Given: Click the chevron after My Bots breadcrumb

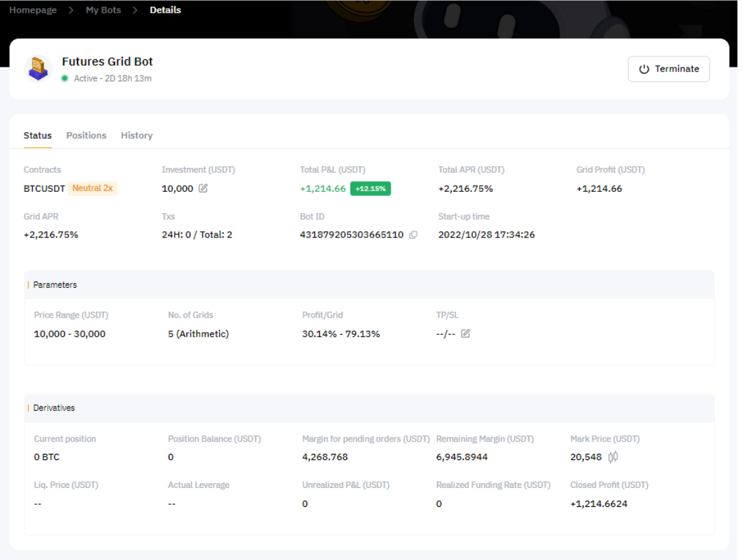Looking at the screenshot, I should click(x=135, y=10).
